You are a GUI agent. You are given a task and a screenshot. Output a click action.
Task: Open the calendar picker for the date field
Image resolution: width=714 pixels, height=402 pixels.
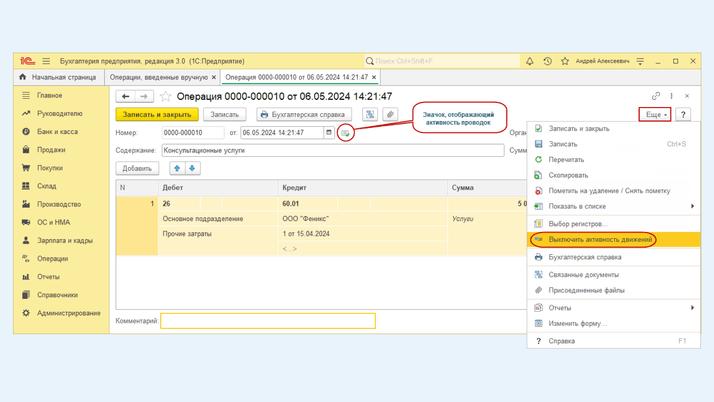pyautogui.click(x=328, y=133)
